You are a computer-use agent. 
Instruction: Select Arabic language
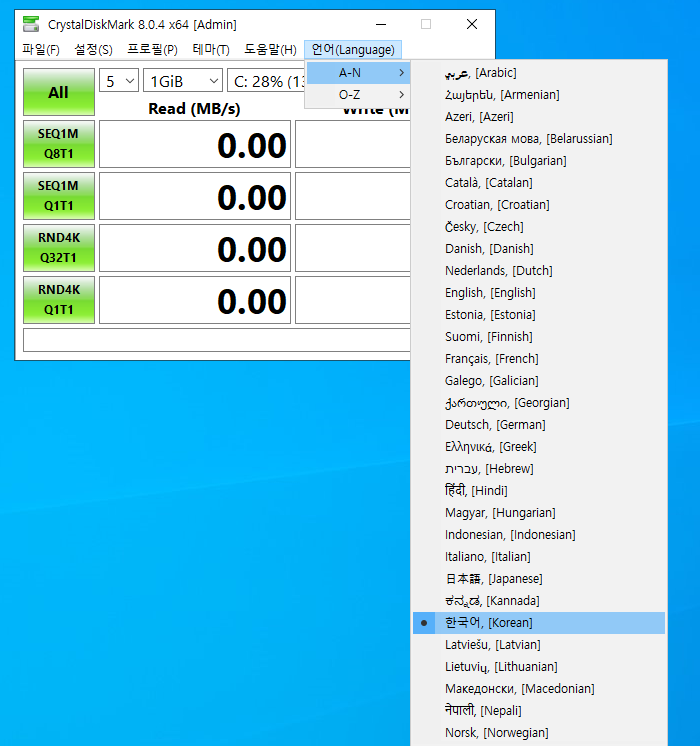coord(539,73)
